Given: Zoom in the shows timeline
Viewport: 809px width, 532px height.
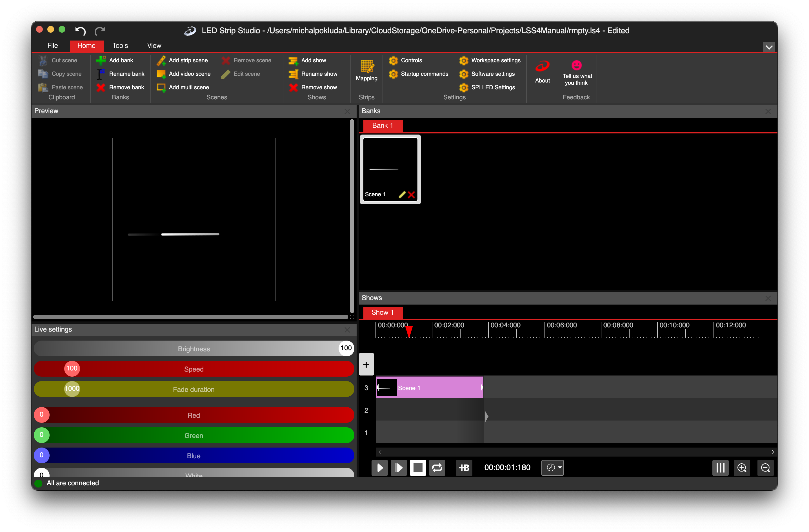Looking at the screenshot, I should pyautogui.click(x=742, y=468).
